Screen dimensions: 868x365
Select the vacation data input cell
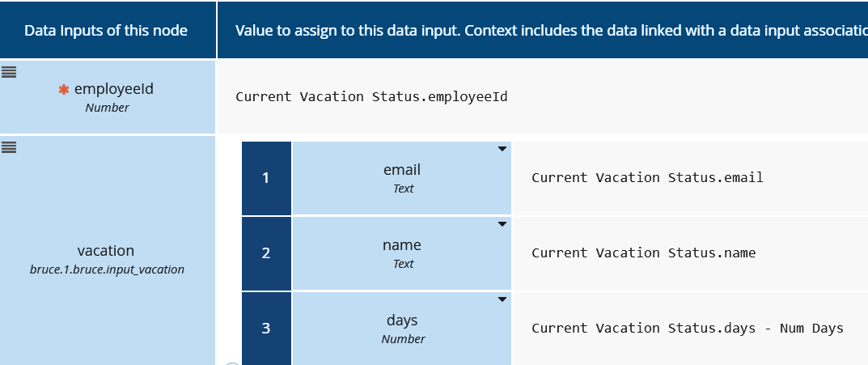pyautogui.click(x=107, y=257)
